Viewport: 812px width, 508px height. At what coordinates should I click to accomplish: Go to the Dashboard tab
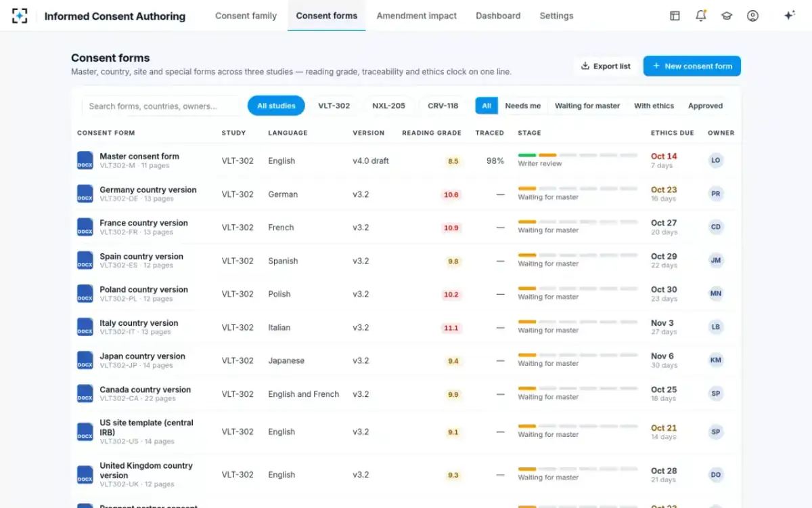click(x=498, y=16)
